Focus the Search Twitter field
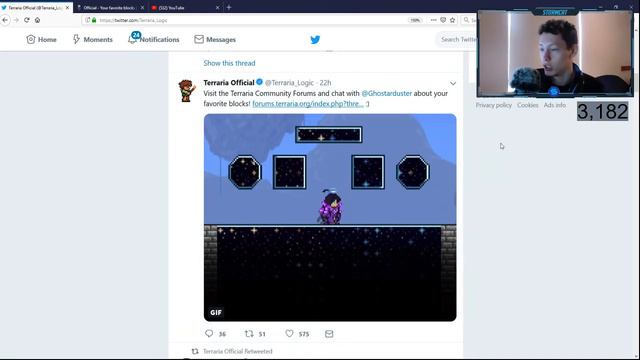 457,40
